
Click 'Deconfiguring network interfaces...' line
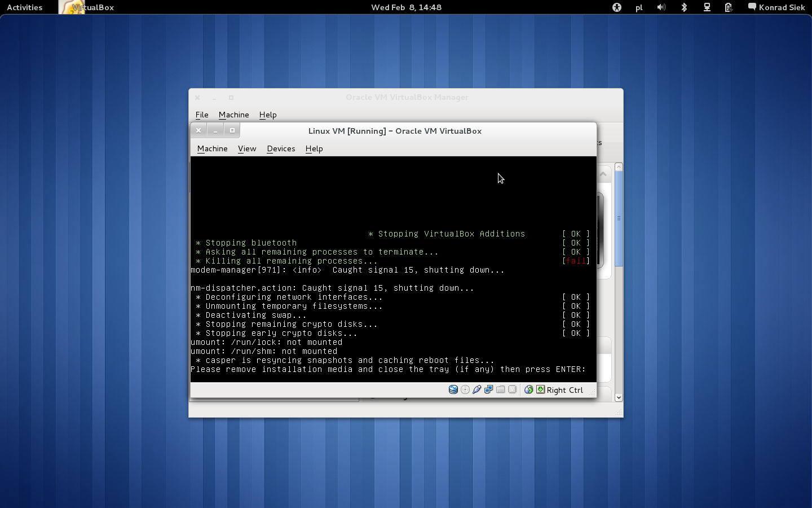tap(289, 297)
